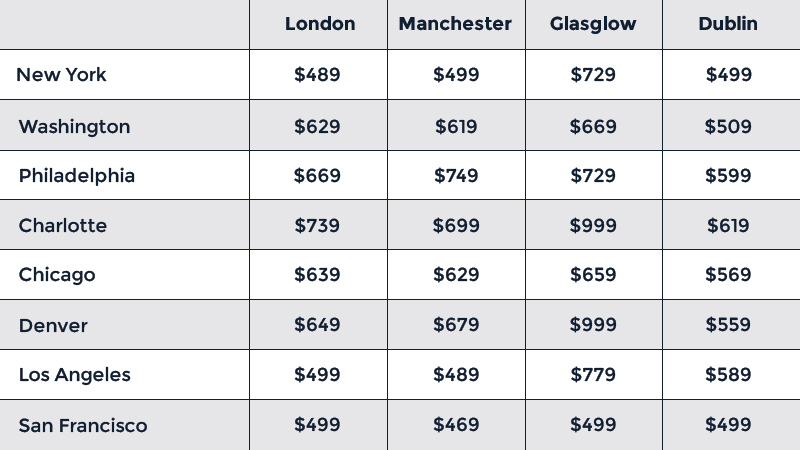Screen dimensions: 800x450
Task: Select San Francisco to Manchester $469 fare
Action: pyautogui.click(x=456, y=426)
